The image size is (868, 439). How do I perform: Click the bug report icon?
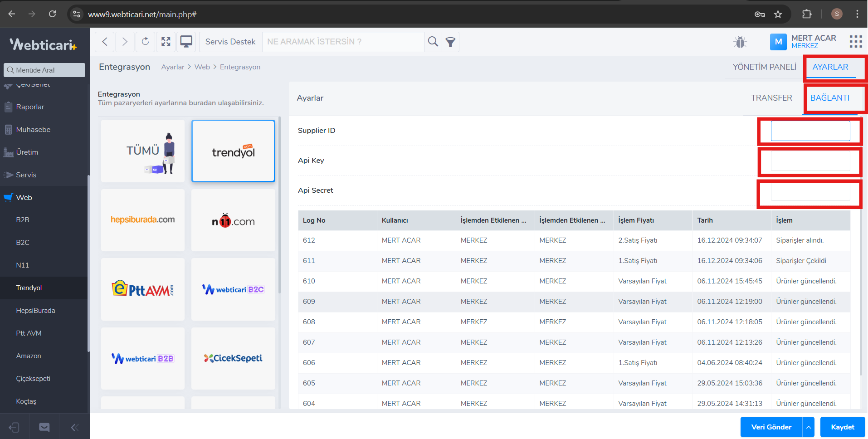740,42
